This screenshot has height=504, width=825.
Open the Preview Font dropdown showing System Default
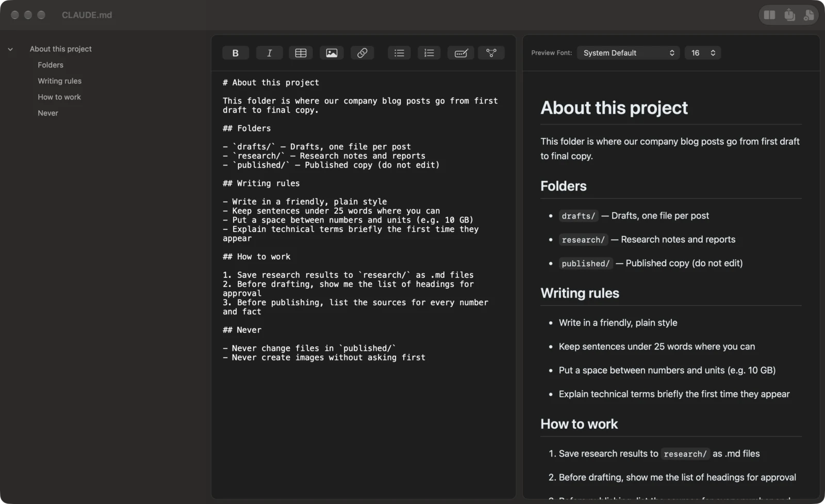[629, 53]
